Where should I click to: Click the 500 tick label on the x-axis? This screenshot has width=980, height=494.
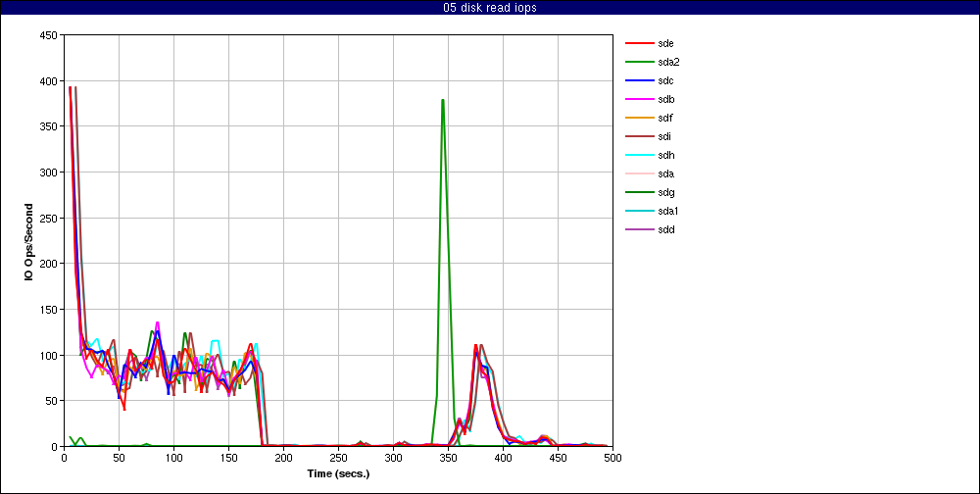click(612, 458)
